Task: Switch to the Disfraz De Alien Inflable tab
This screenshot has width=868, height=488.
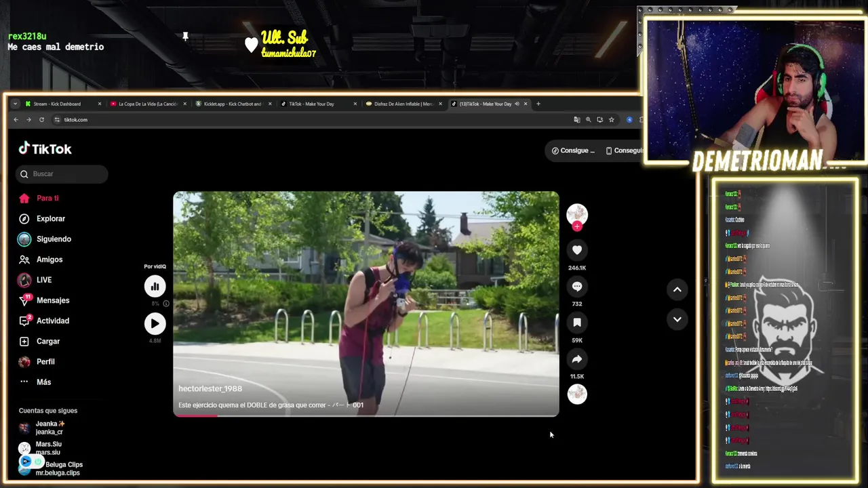Action: [403, 104]
